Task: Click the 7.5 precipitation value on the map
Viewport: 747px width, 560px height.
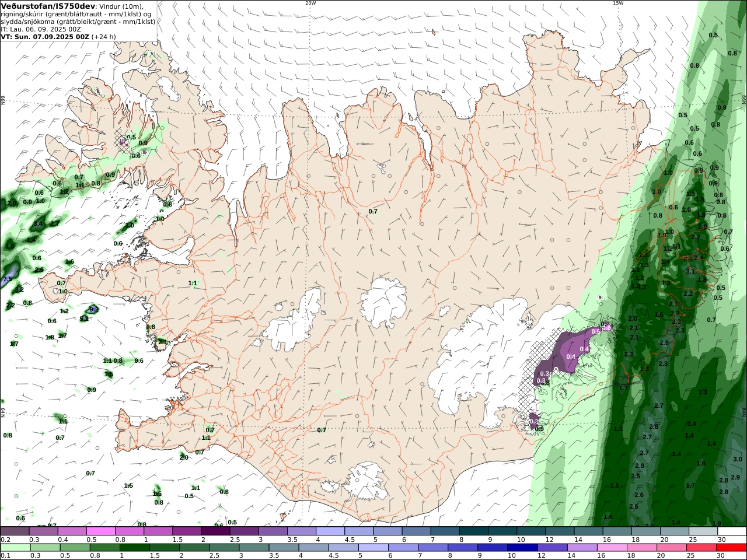Action: tap(7, 279)
